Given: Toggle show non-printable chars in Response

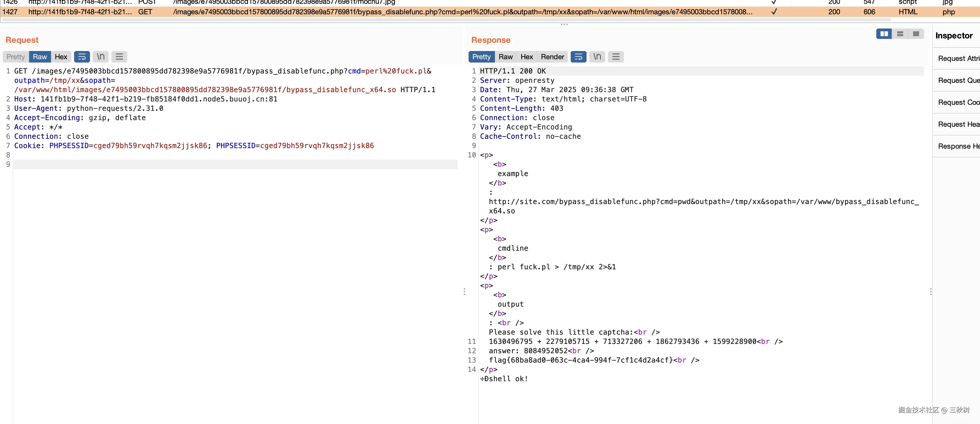Looking at the screenshot, I should click(597, 57).
